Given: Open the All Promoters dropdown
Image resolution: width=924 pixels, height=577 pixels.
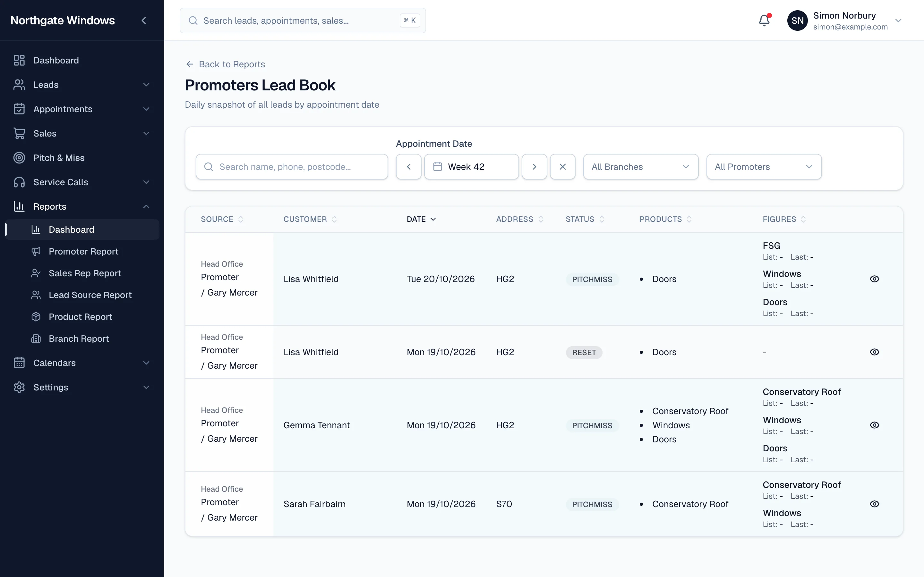Looking at the screenshot, I should 764,167.
